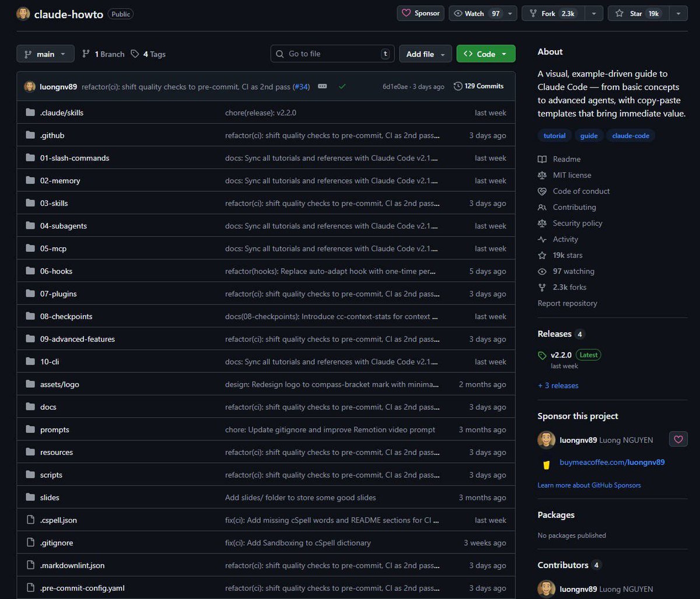View the 2.3k forks link
700x599 pixels.
(x=562, y=288)
